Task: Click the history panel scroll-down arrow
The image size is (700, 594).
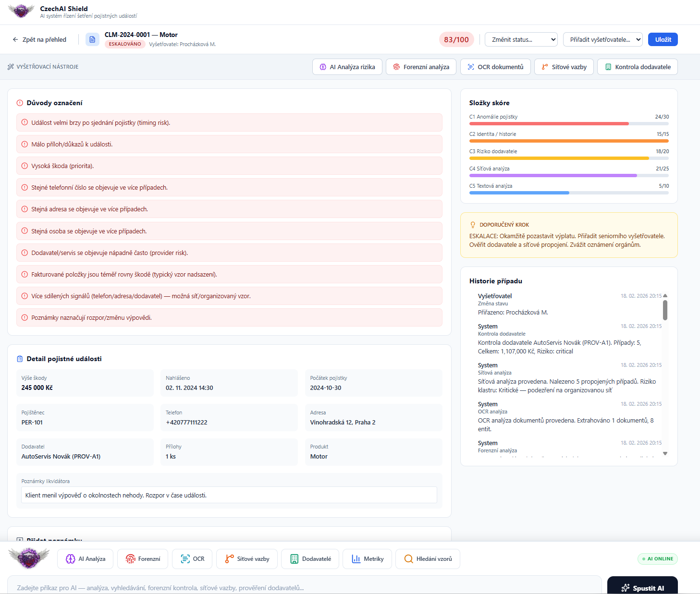Action: 665,453
